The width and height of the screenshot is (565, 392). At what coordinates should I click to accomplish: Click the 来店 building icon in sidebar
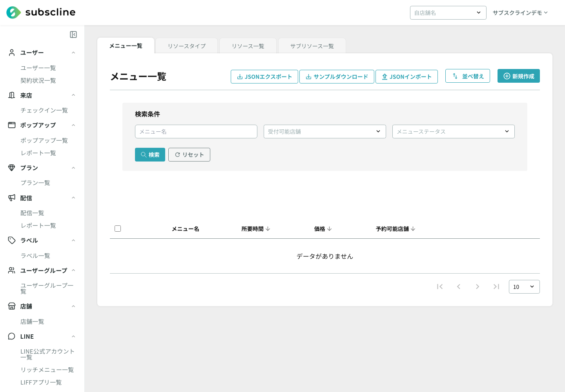point(12,95)
